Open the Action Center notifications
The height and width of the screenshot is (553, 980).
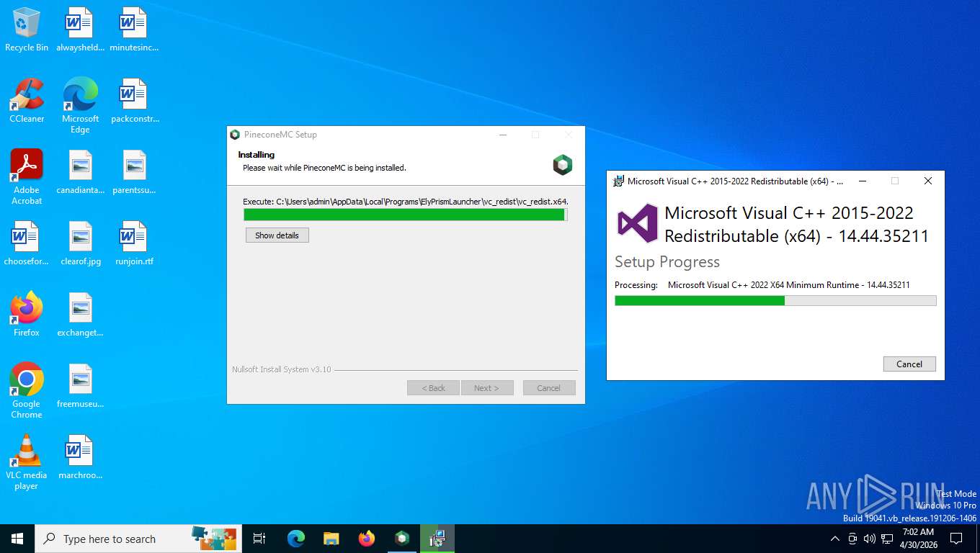[x=956, y=539]
